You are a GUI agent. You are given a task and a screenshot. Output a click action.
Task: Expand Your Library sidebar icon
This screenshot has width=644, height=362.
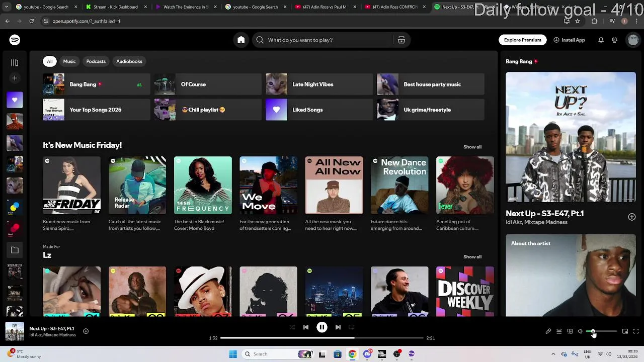pyautogui.click(x=15, y=63)
